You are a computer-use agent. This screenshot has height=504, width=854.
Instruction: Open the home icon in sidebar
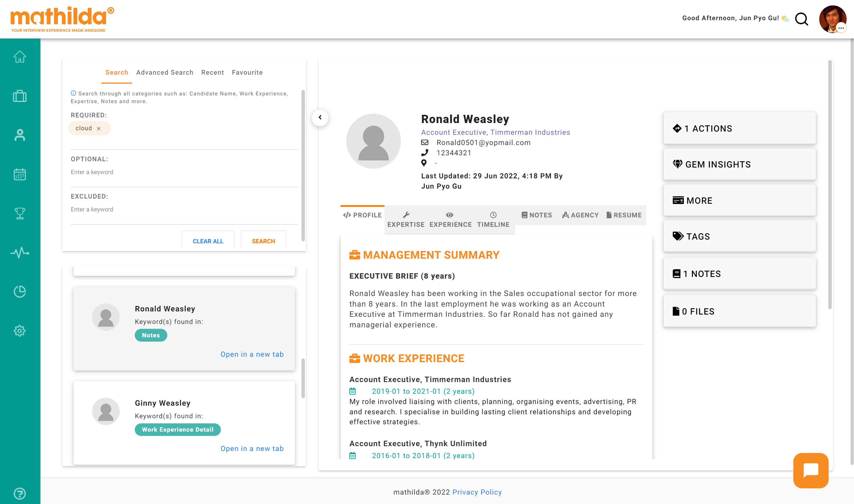[20, 57]
